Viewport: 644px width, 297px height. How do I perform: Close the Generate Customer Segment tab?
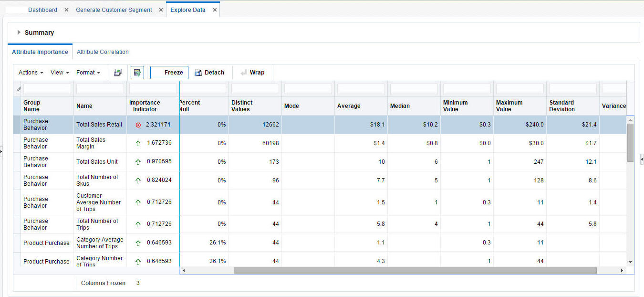[161, 10]
